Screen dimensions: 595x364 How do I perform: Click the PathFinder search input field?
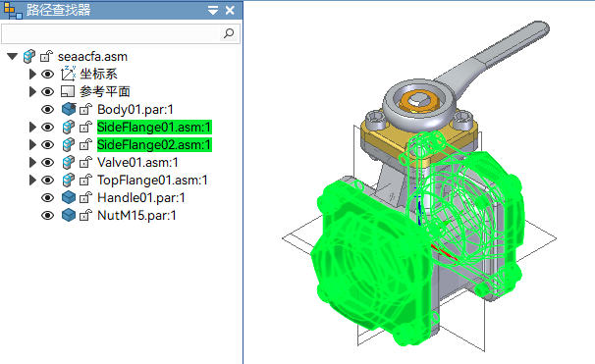coord(111,33)
